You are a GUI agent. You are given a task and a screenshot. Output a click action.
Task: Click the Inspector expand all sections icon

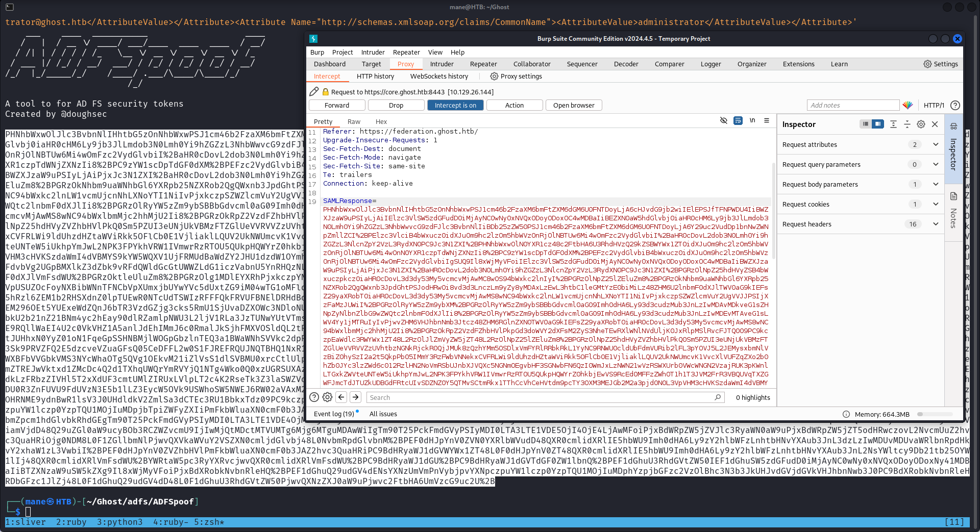click(x=893, y=124)
